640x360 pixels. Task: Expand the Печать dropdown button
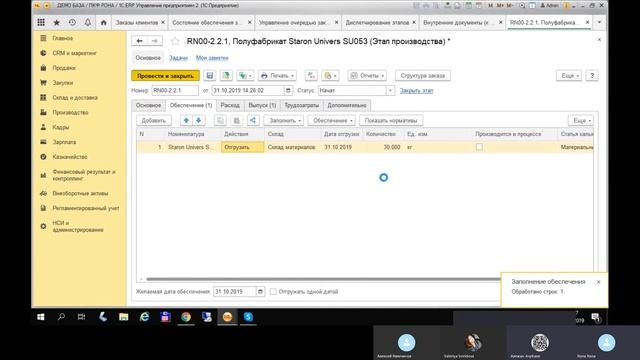[277, 76]
